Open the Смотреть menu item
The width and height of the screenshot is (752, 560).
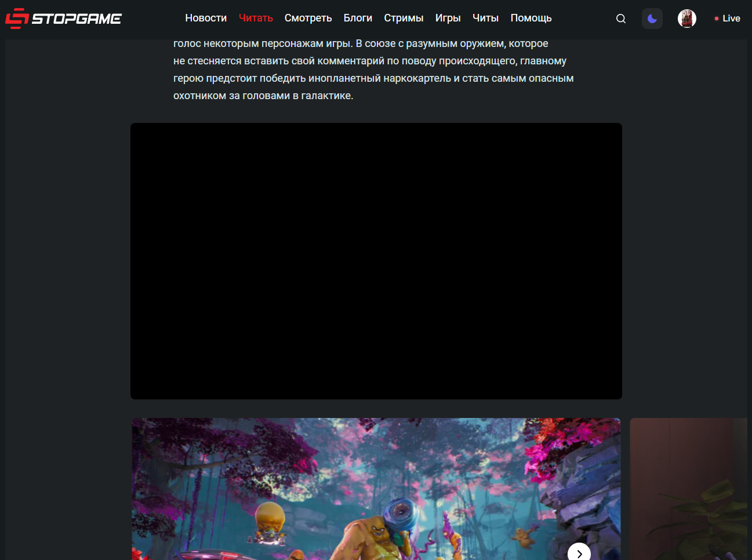(x=308, y=18)
